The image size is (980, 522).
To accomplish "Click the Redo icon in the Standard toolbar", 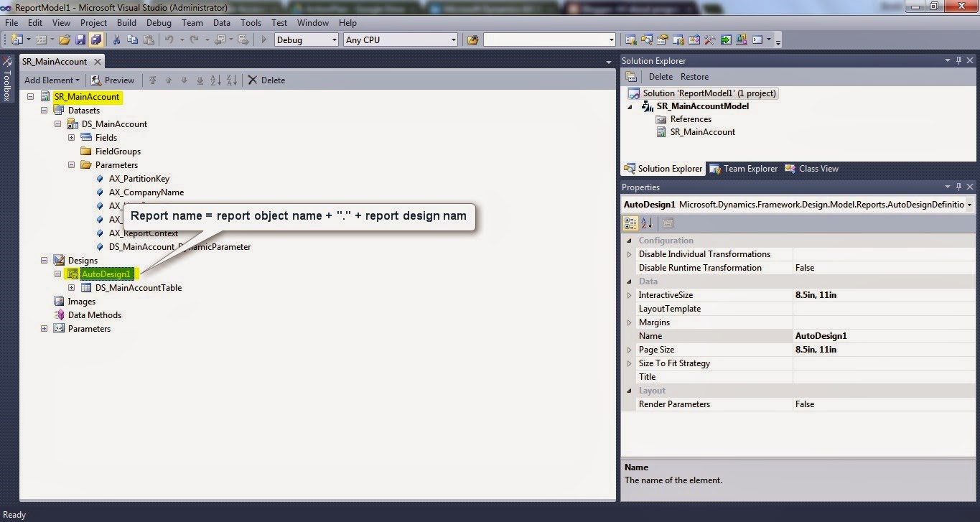I will pyautogui.click(x=195, y=39).
